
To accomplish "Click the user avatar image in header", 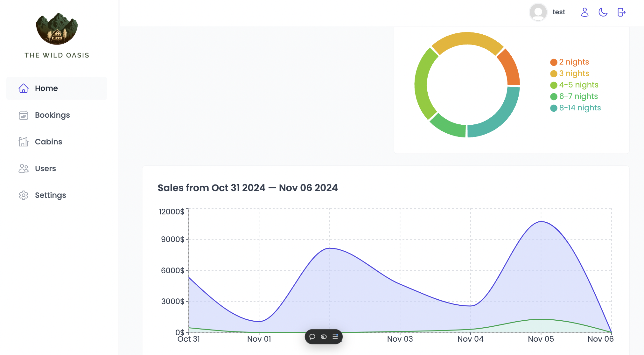I will [x=538, y=12].
